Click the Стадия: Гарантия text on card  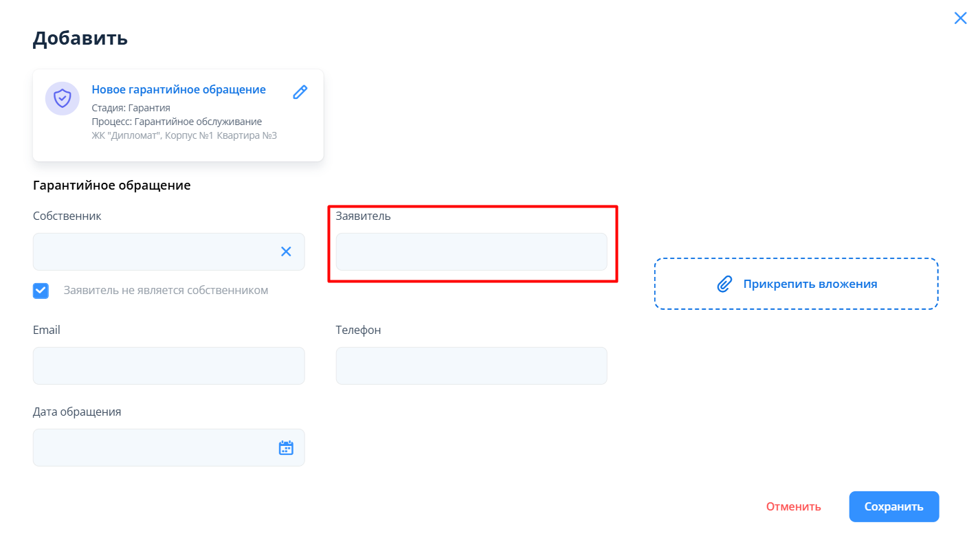pyautogui.click(x=131, y=108)
